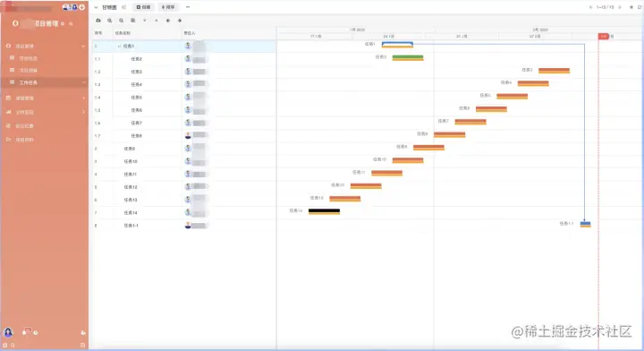Click the right arrow icon in Gantt toolbar
Screen dimensions: 644x351
(180, 20)
